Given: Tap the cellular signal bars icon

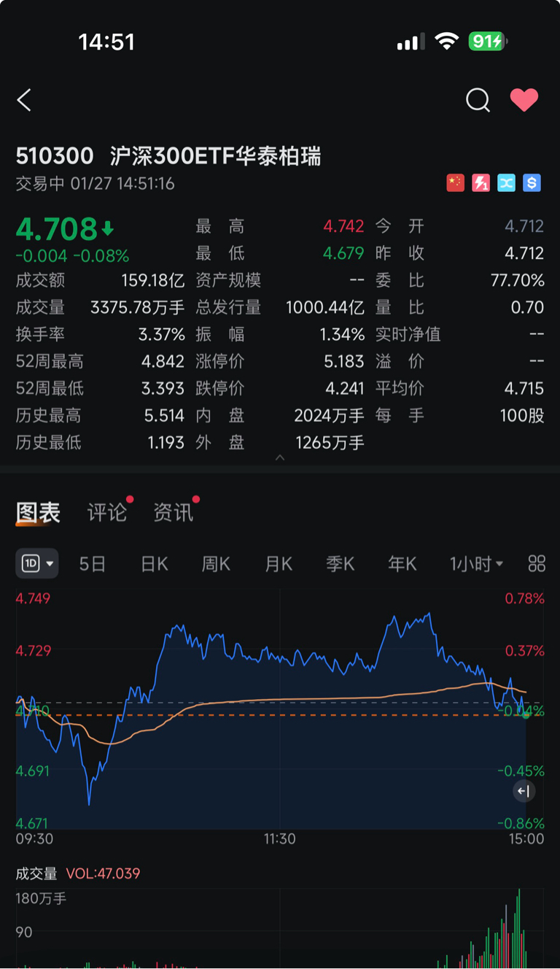Looking at the screenshot, I should pyautogui.click(x=411, y=42).
